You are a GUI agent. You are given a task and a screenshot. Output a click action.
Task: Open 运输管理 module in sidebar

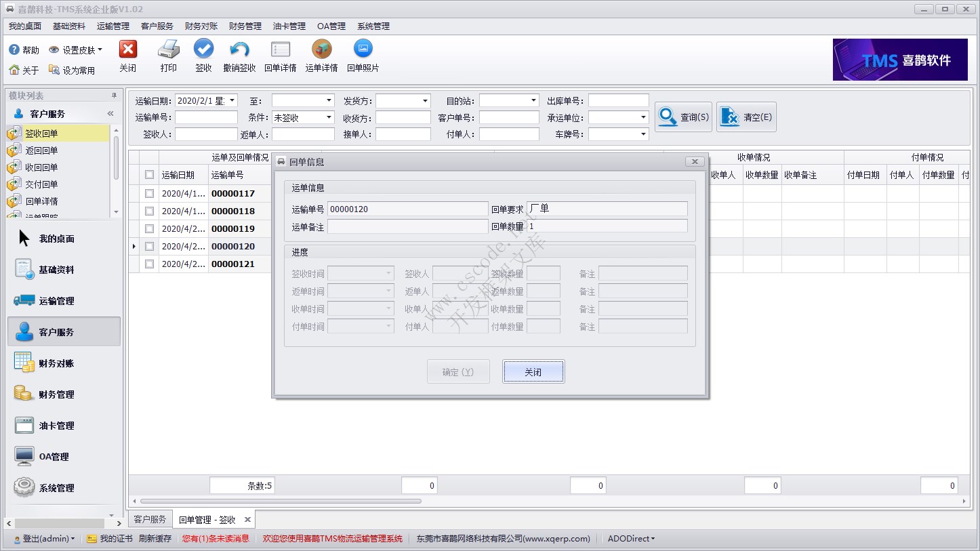coord(64,301)
